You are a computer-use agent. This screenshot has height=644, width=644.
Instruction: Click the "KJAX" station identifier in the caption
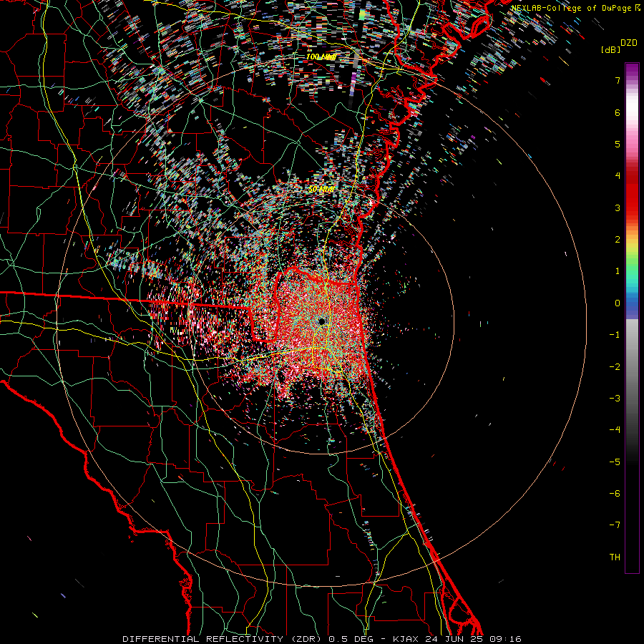click(x=406, y=639)
